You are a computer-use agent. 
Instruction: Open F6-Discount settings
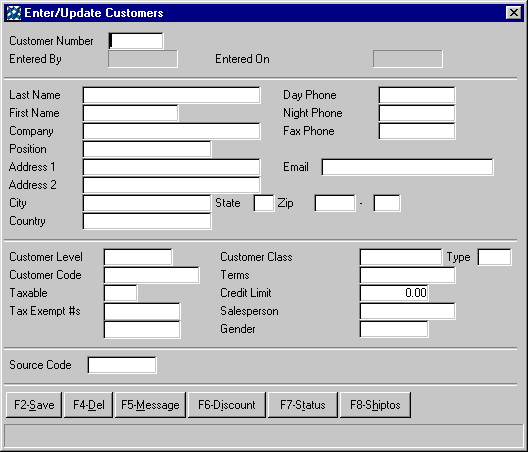227,405
